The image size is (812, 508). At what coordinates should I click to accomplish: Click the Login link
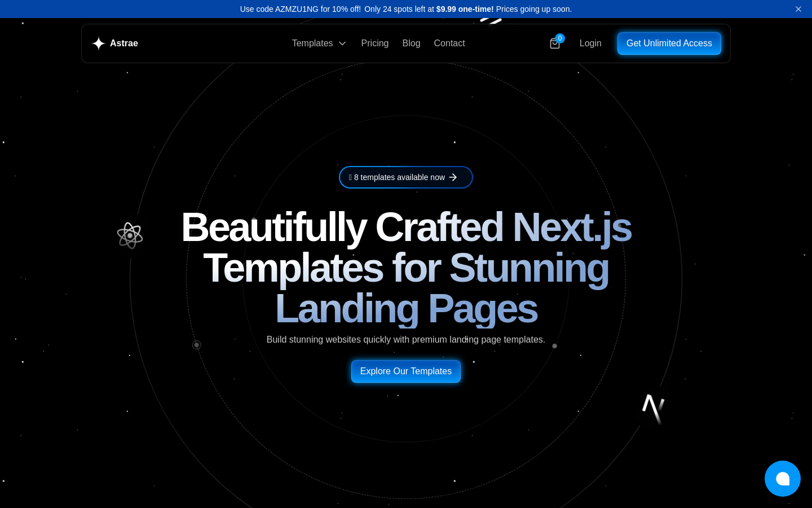click(x=590, y=43)
